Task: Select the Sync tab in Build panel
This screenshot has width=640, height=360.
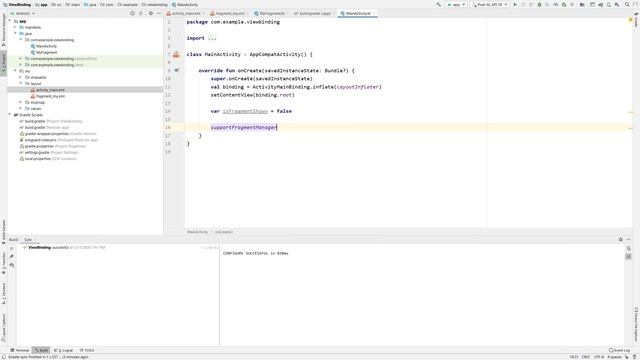Action: pyautogui.click(x=28, y=240)
